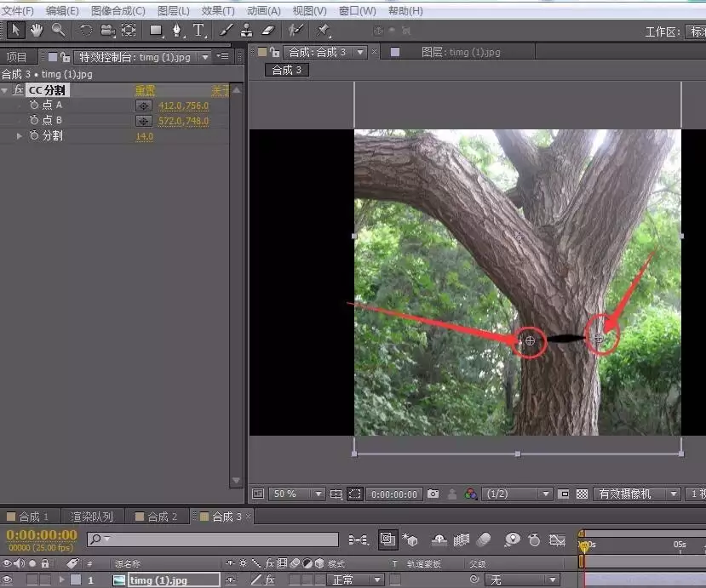Hide the timg (1).jpg layer with the eye
Screen dimensions: 706x588
[7, 579]
